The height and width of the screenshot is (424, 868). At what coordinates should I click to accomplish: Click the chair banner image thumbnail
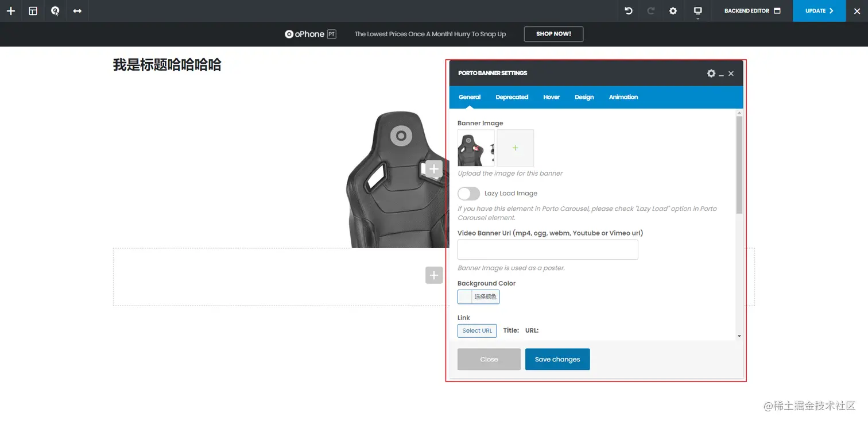point(476,148)
